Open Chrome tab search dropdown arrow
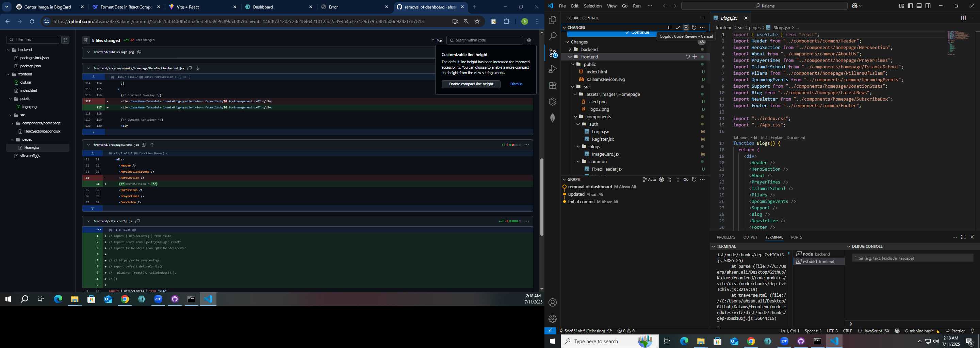Screen dimensions: 980x348 point(7,7)
